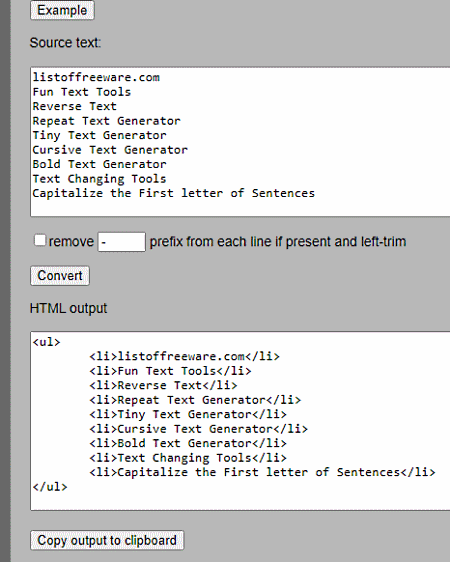Click the 'Fun Text Tools' source line
The image size is (450, 562).
(x=82, y=92)
